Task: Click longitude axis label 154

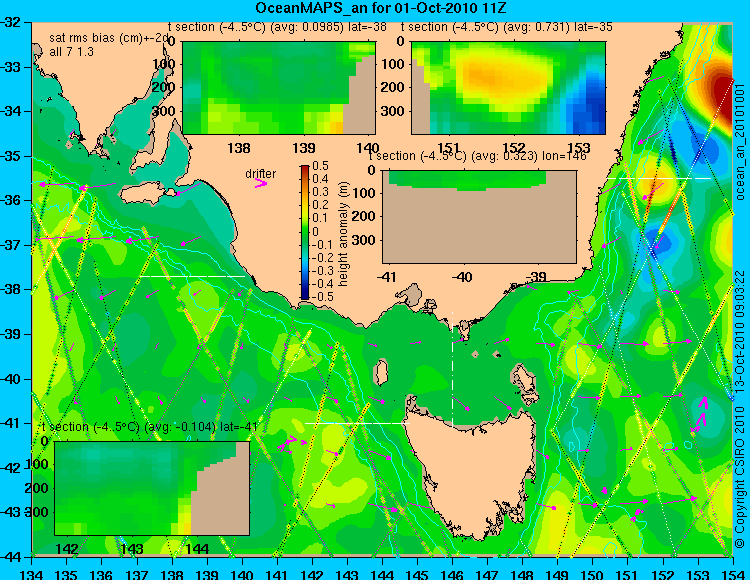Action: pyautogui.click(x=733, y=574)
